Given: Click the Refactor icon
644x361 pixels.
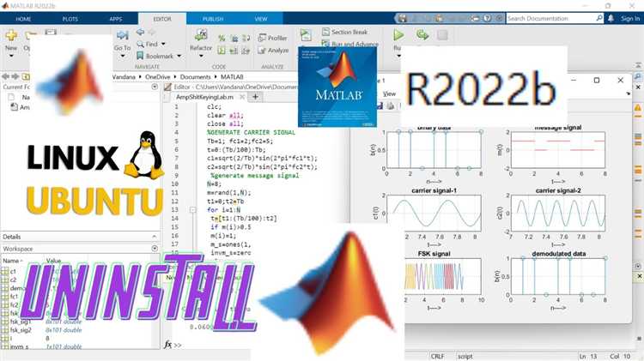Looking at the screenshot, I should pyautogui.click(x=201, y=35).
